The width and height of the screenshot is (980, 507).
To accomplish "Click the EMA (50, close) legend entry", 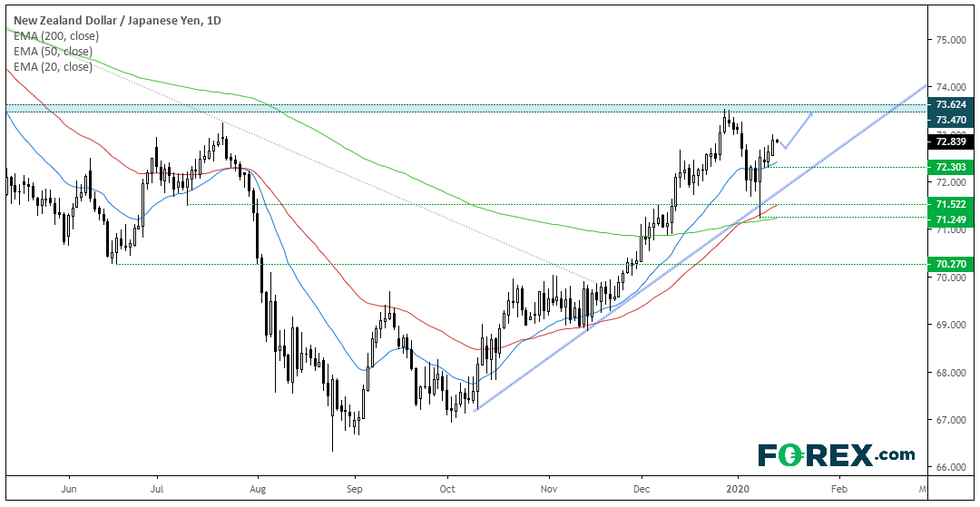I will coord(53,51).
